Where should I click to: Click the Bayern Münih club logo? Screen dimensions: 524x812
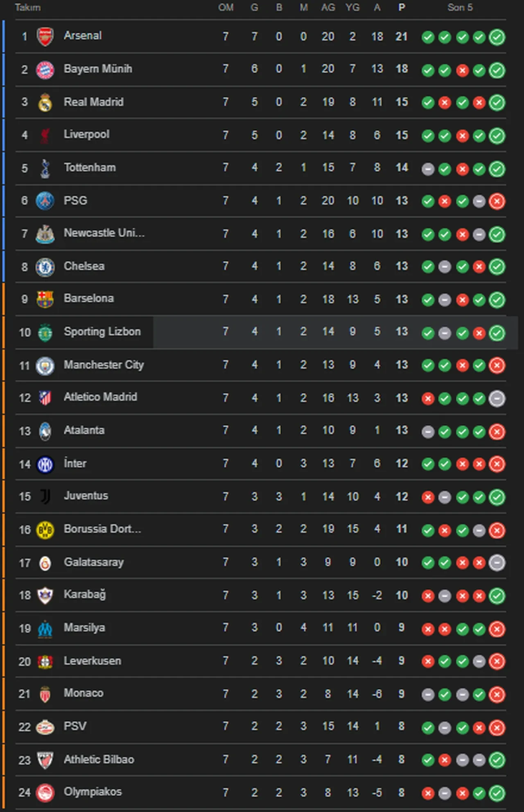45,70
